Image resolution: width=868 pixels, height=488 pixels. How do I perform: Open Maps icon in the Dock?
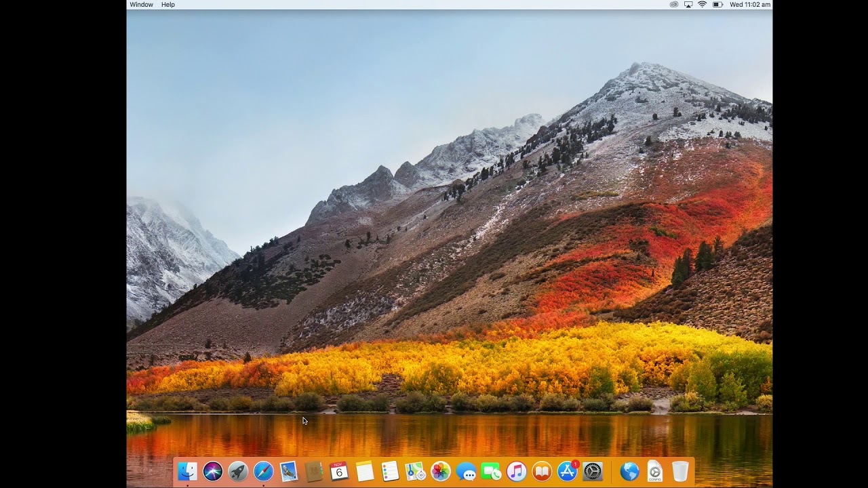pos(415,471)
